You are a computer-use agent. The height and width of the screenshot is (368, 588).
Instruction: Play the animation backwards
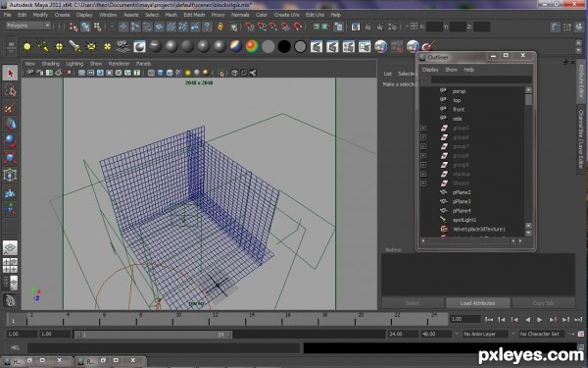527,320
